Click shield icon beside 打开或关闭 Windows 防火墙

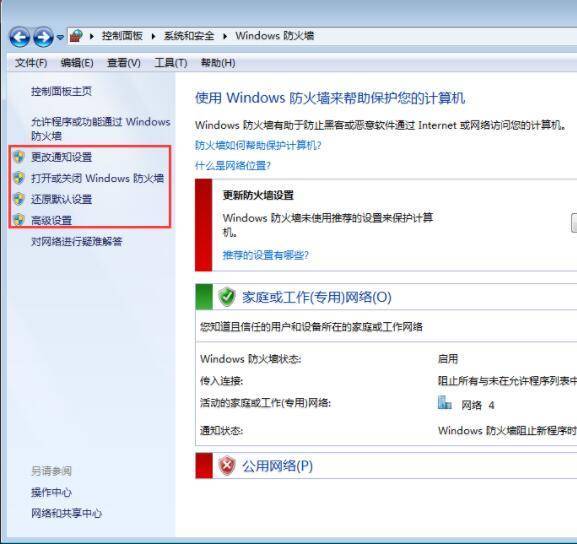coord(19,178)
